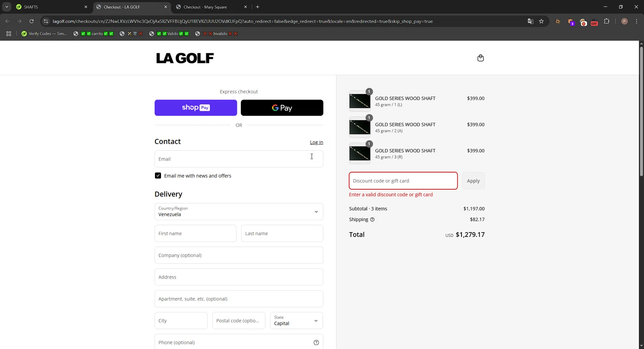This screenshot has width=644, height=349.
Task: Open the Extensions puzzle piece menu
Action: coord(607,21)
